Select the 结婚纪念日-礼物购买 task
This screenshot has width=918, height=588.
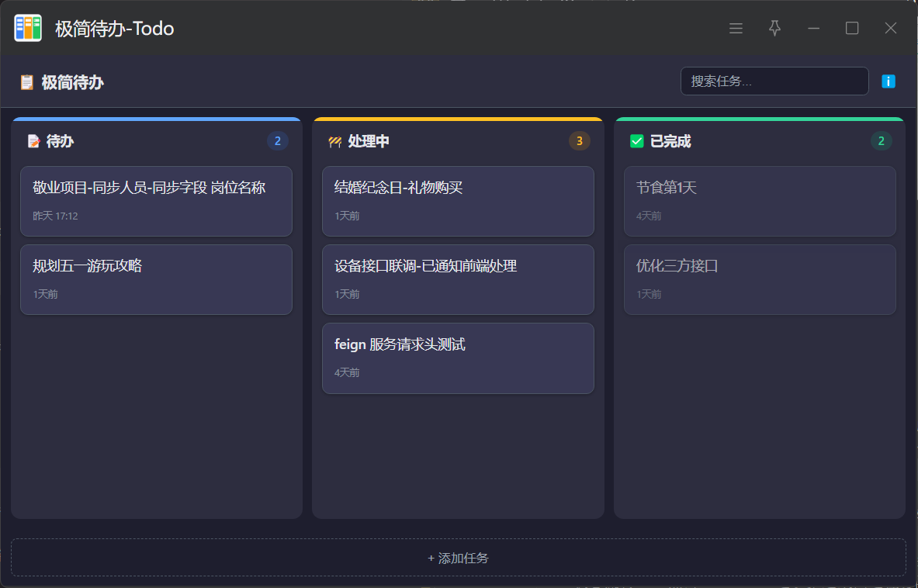click(458, 201)
